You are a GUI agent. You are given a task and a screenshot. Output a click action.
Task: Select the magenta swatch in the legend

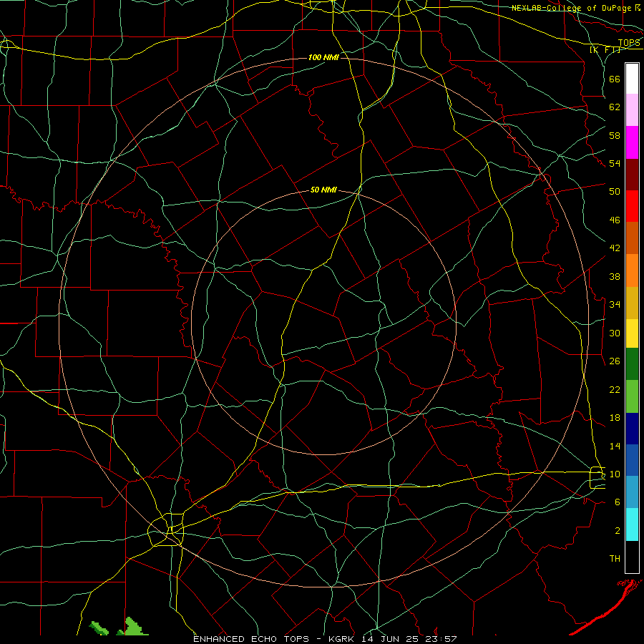pyautogui.click(x=632, y=142)
